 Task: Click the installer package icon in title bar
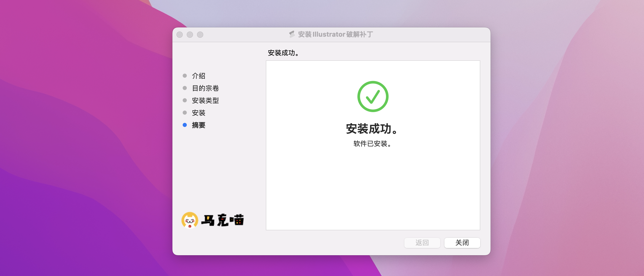(x=292, y=34)
